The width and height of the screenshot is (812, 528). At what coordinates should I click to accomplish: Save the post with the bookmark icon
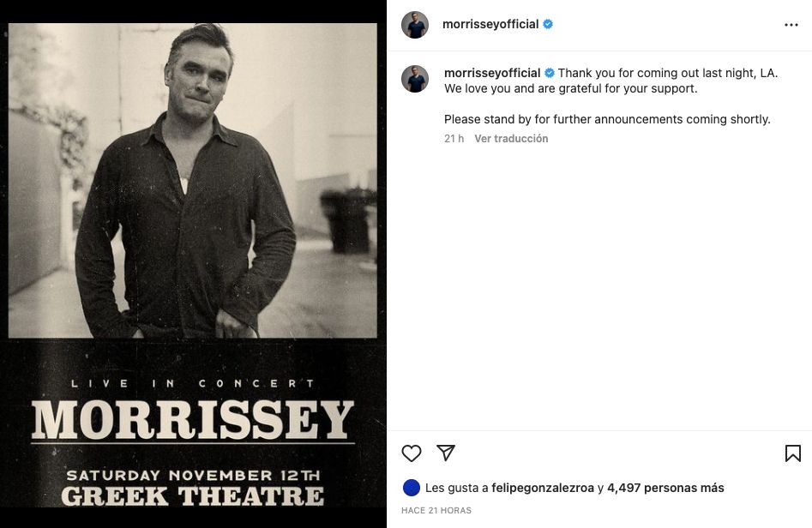coord(793,453)
